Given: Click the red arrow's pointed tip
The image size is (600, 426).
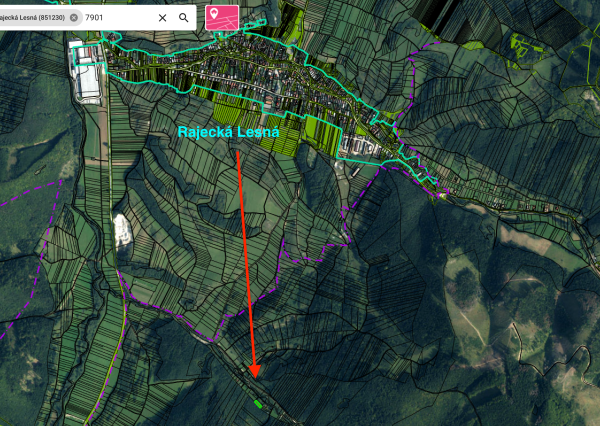Looking at the screenshot, I should click(254, 376).
